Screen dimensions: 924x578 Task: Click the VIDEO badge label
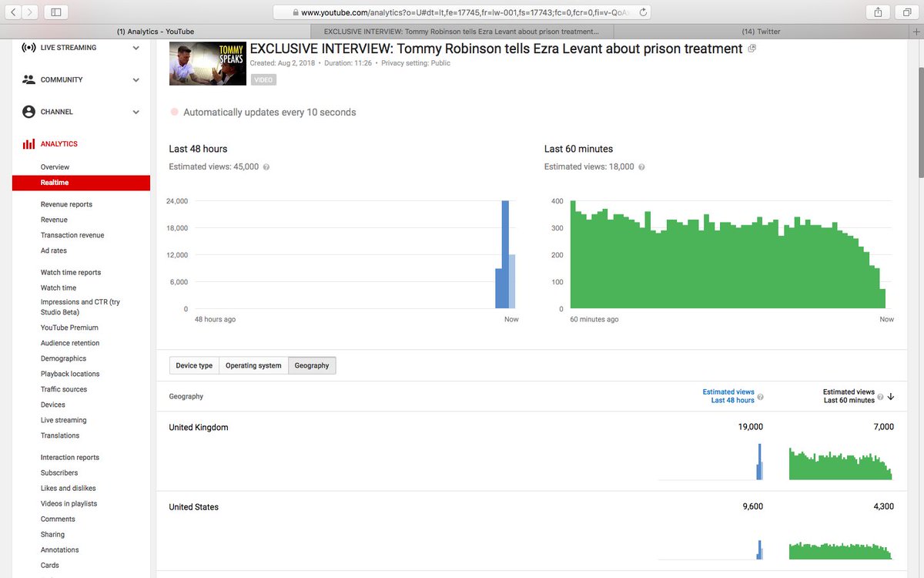click(263, 79)
